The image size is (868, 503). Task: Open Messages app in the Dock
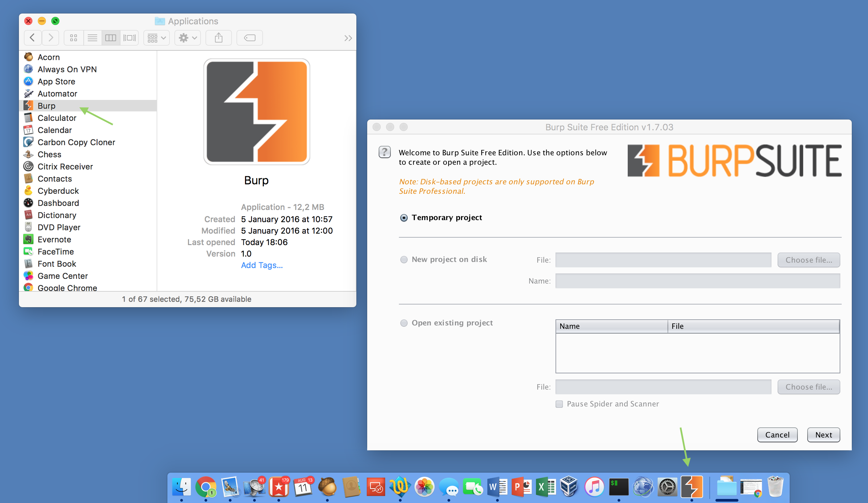coord(449,487)
